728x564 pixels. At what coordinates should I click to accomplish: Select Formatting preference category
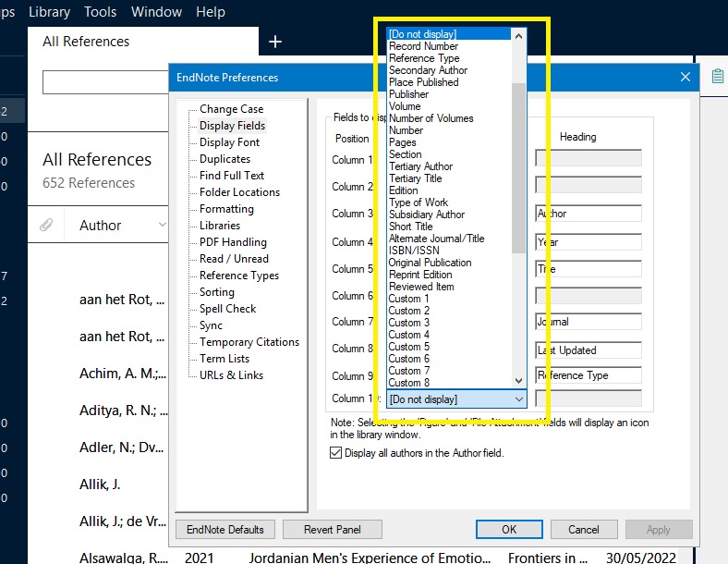tap(226, 209)
